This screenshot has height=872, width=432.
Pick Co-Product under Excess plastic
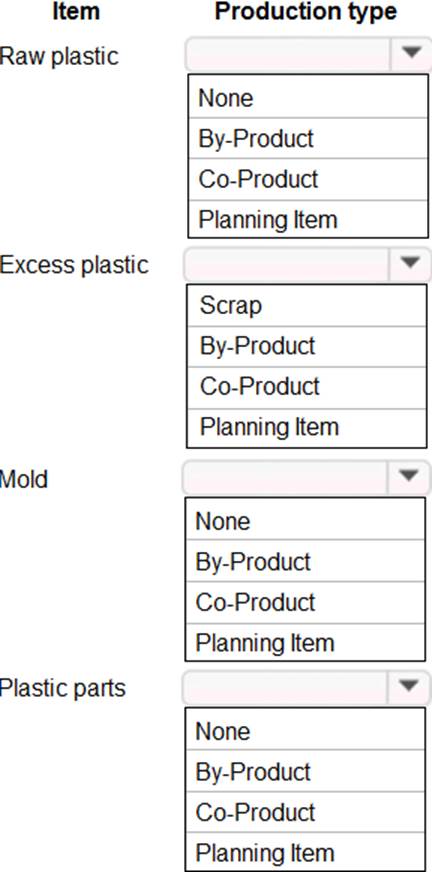point(307,387)
